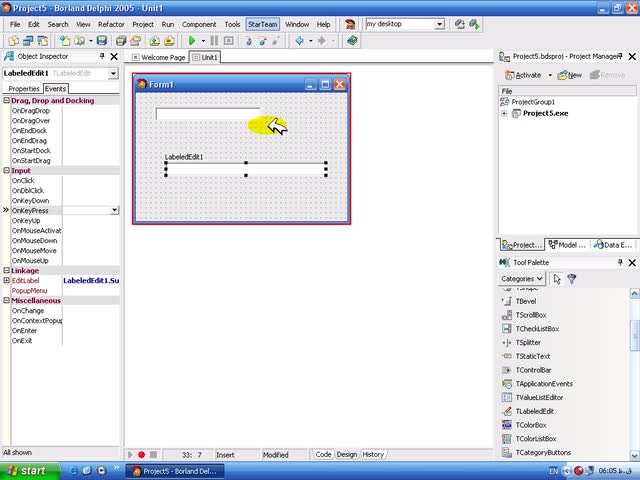
Task: Switch to the Data Explorer tab
Action: click(614, 245)
